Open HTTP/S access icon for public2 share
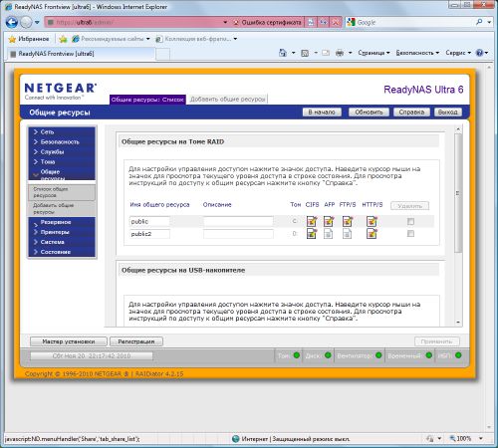Viewport: 498px width, 448px height. (372, 234)
